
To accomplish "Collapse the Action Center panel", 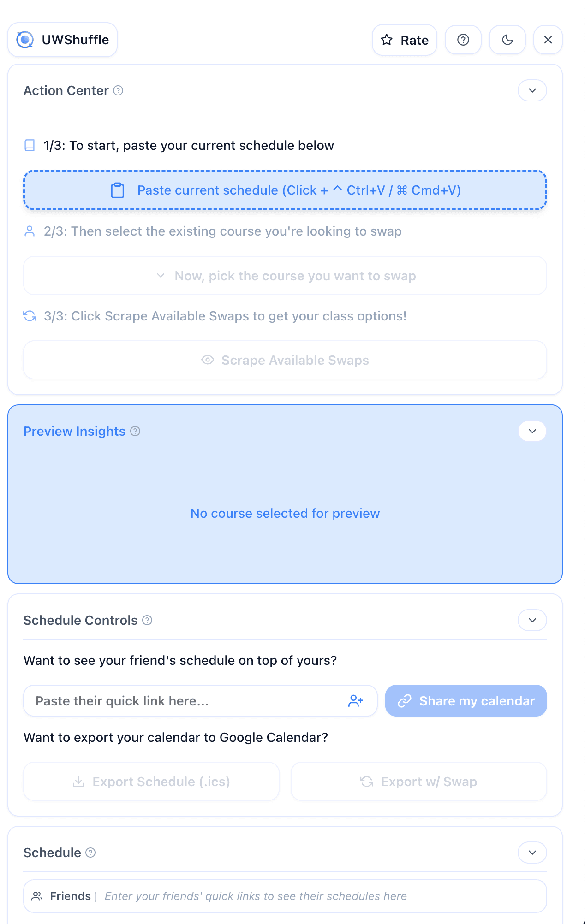I will [x=532, y=90].
